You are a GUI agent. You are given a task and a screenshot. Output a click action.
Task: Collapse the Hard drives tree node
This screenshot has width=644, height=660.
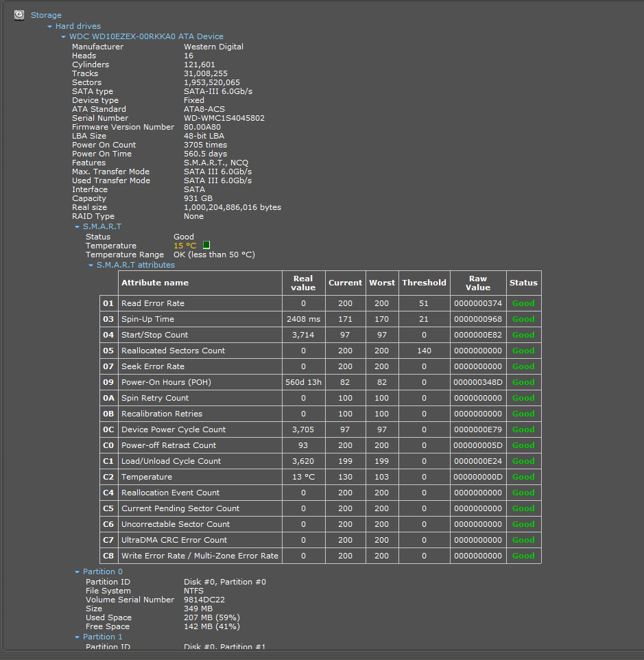click(50, 27)
